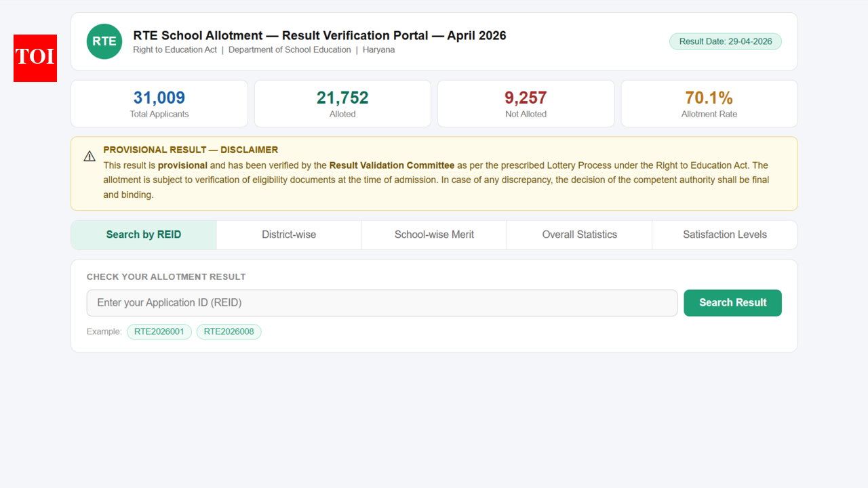Select the Overall Statistics tab
This screenshot has height=488, width=868.
click(579, 235)
